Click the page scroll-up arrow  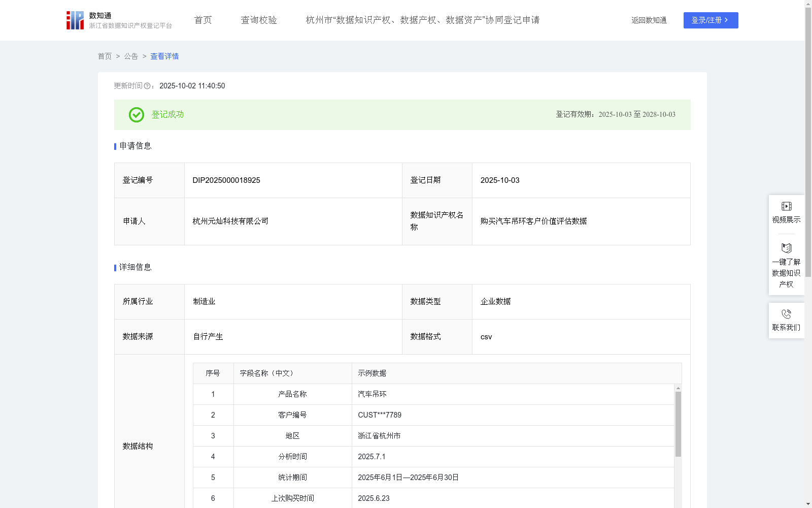pos(808,4)
